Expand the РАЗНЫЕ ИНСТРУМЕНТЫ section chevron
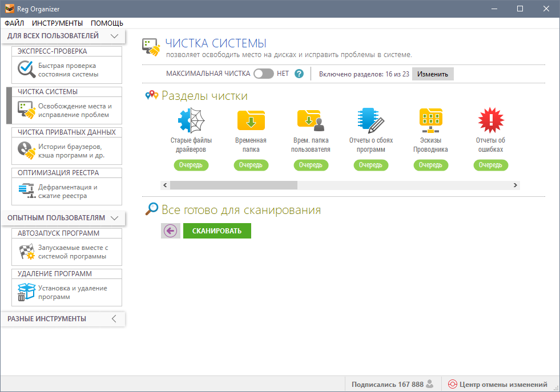Image resolution: width=560 pixels, height=392 pixels. 114,319
